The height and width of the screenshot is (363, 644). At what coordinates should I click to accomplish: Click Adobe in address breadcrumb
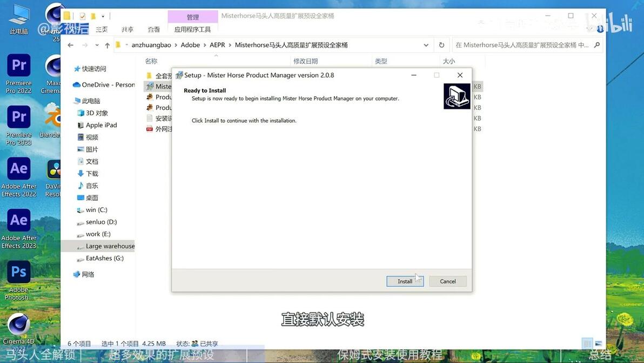click(x=190, y=45)
